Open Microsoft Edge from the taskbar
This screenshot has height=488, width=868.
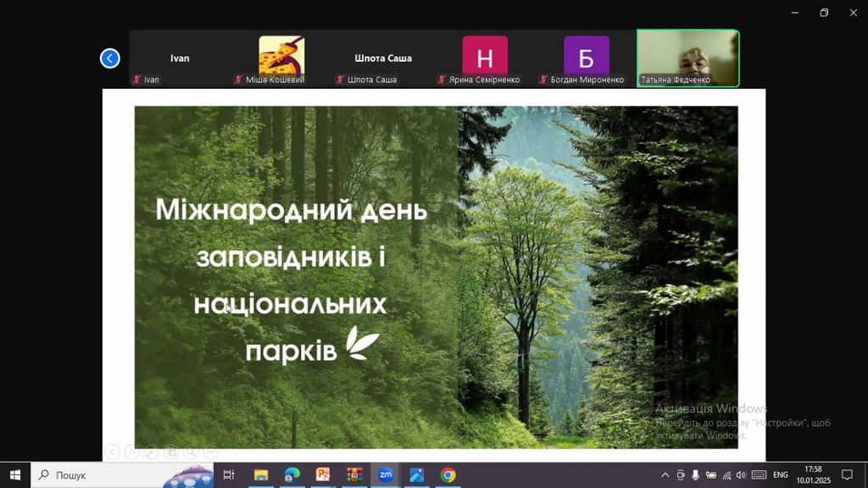pos(292,475)
